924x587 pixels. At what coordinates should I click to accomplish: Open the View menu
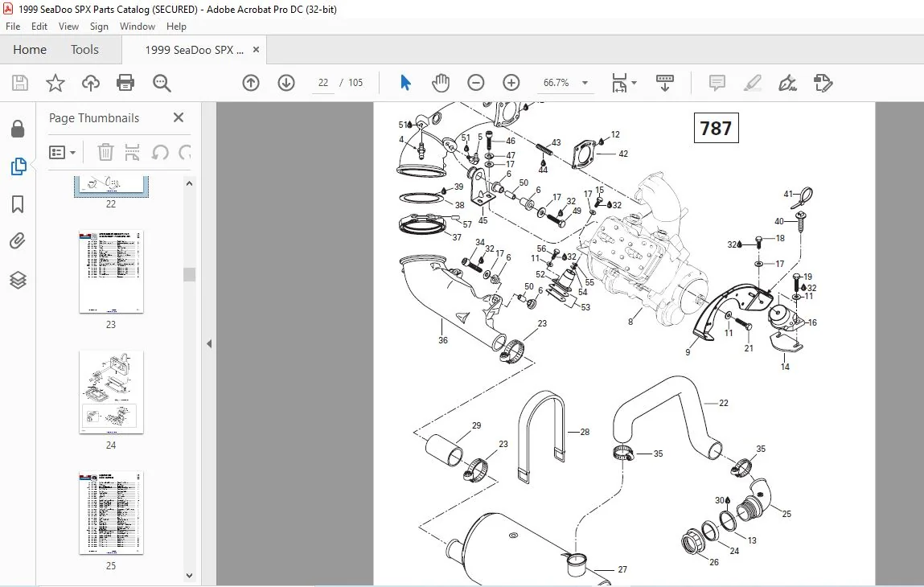(x=68, y=27)
